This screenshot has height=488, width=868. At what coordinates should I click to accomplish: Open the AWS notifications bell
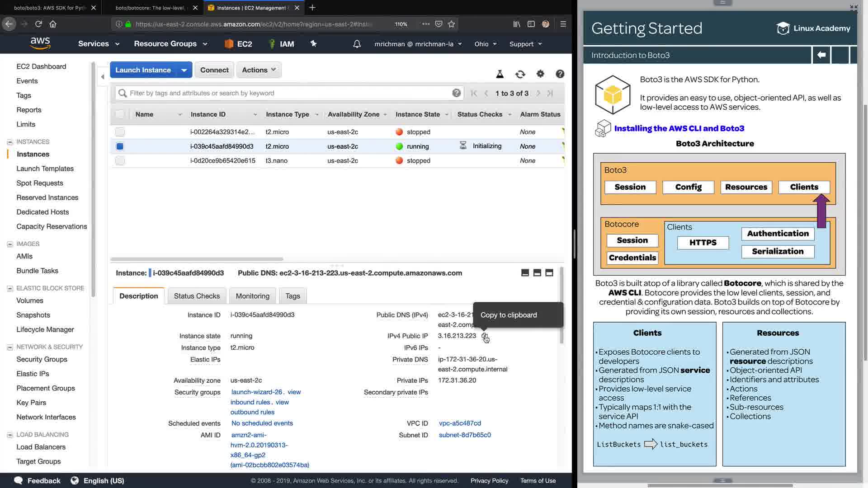[x=357, y=44]
